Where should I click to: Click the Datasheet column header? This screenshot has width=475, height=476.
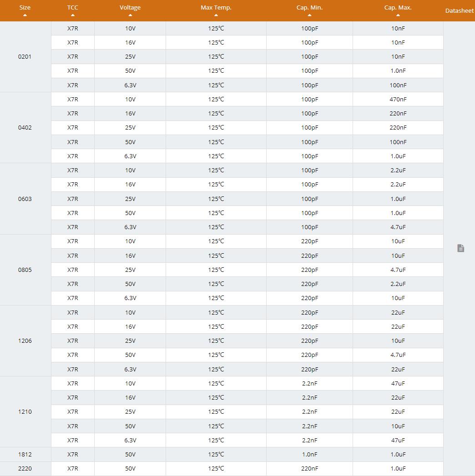[459, 10]
